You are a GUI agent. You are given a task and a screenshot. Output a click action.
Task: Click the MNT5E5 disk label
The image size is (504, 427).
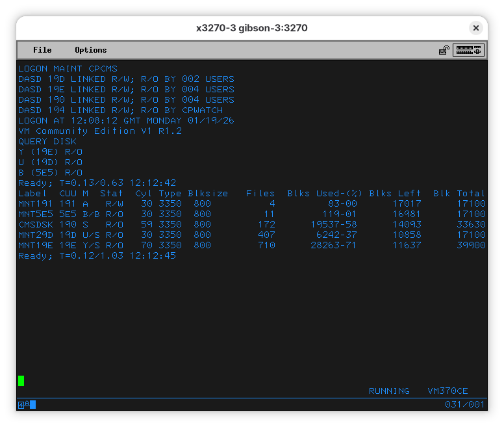(x=35, y=214)
